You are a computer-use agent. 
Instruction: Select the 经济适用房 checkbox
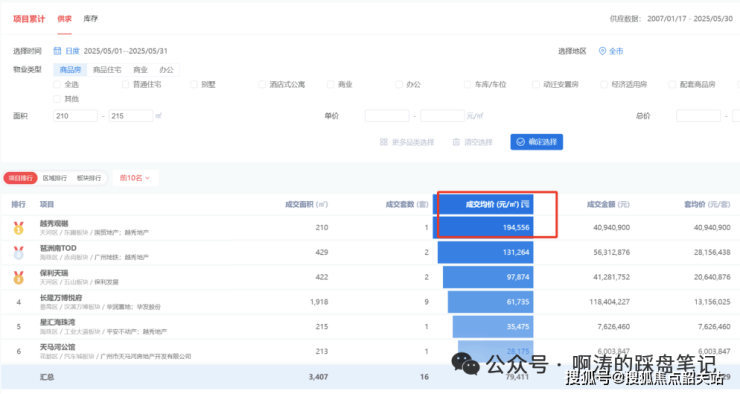click(604, 84)
